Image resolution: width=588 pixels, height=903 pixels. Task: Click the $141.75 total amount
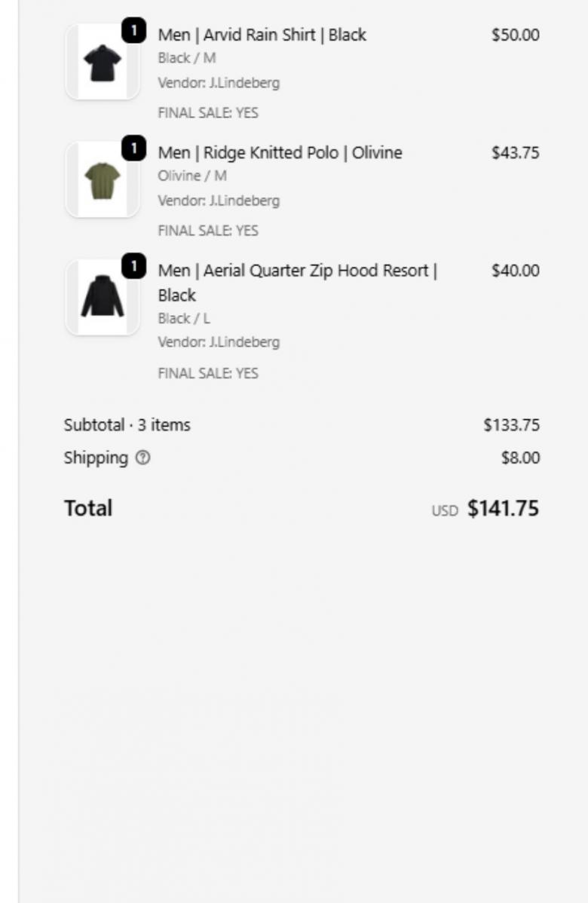pyautogui.click(x=504, y=509)
